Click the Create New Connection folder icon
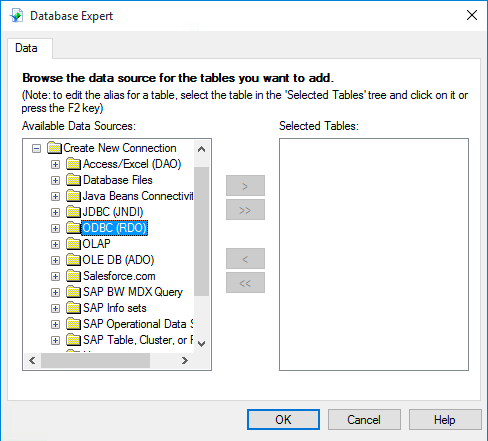 click(x=54, y=148)
